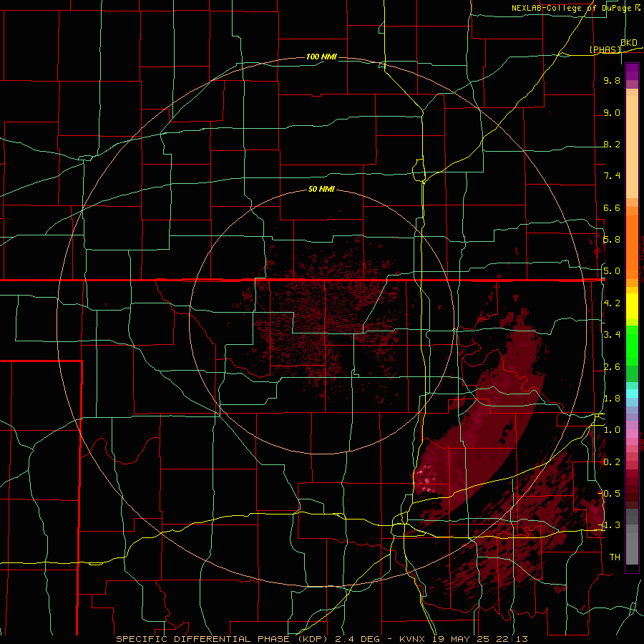Click the yellow band of the color bar
Screen dimensions: 644x644
click(x=632, y=306)
